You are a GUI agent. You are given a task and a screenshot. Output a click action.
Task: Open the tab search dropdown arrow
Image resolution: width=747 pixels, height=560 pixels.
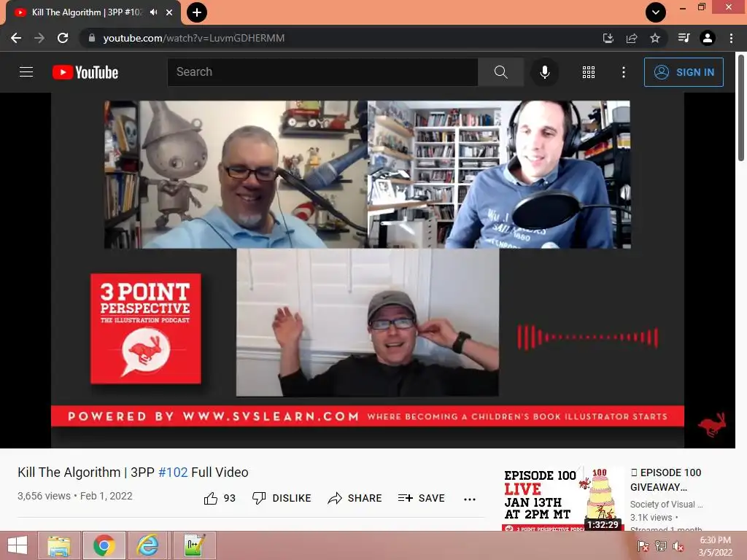pos(656,12)
